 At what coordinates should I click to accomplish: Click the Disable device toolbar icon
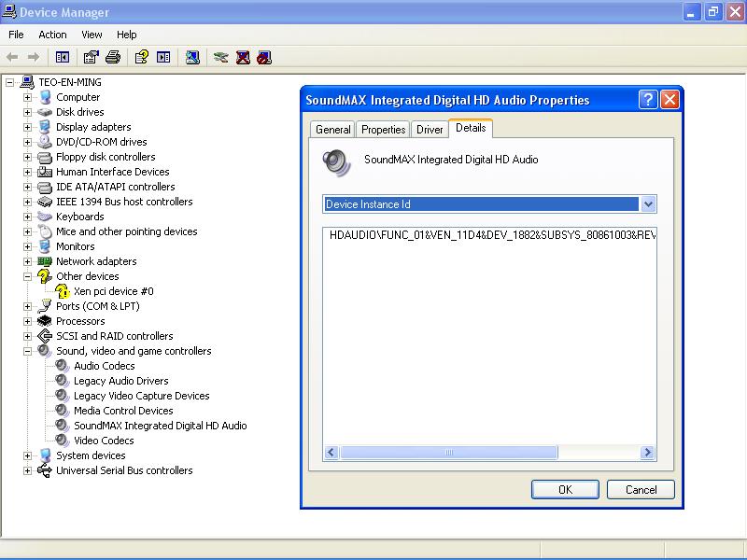(264, 57)
